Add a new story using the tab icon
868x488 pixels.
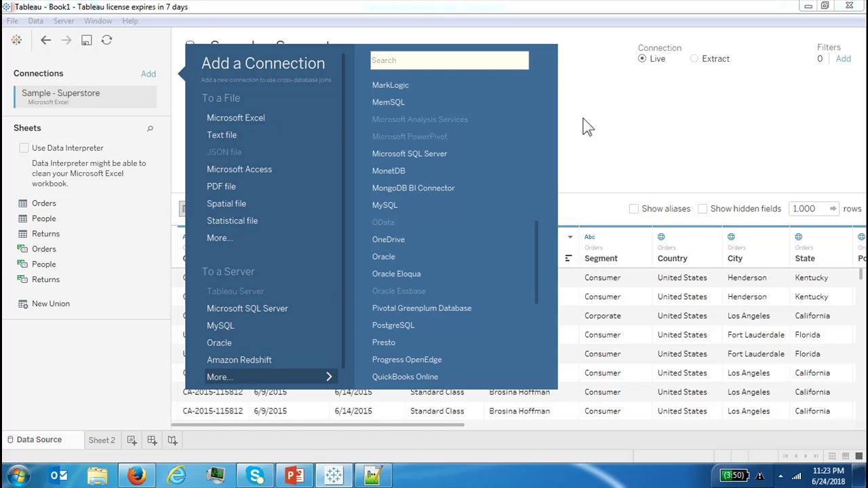[x=172, y=440]
